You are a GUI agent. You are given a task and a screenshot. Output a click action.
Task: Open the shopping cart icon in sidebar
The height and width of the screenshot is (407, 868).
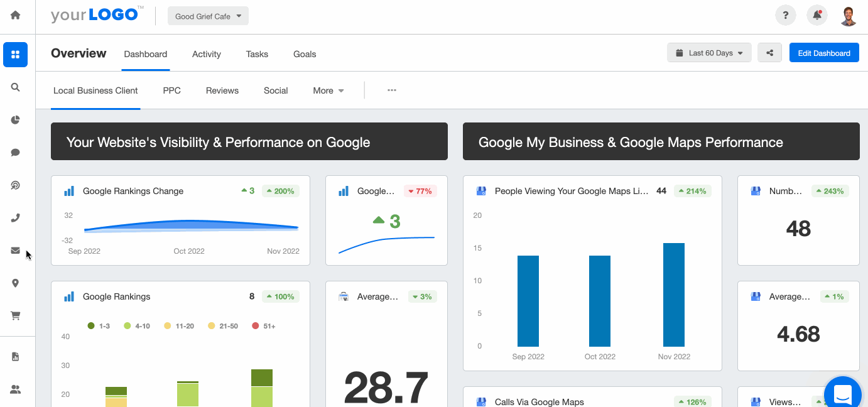click(x=15, y=316)
